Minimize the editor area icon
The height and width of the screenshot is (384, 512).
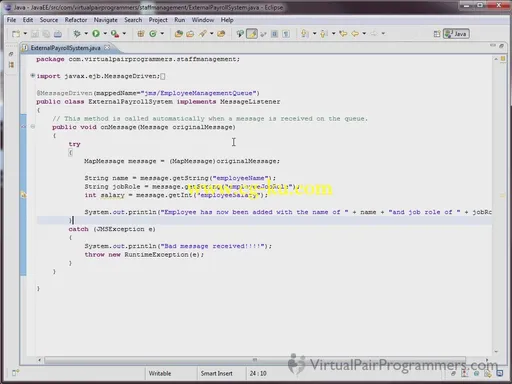point(493,45)
